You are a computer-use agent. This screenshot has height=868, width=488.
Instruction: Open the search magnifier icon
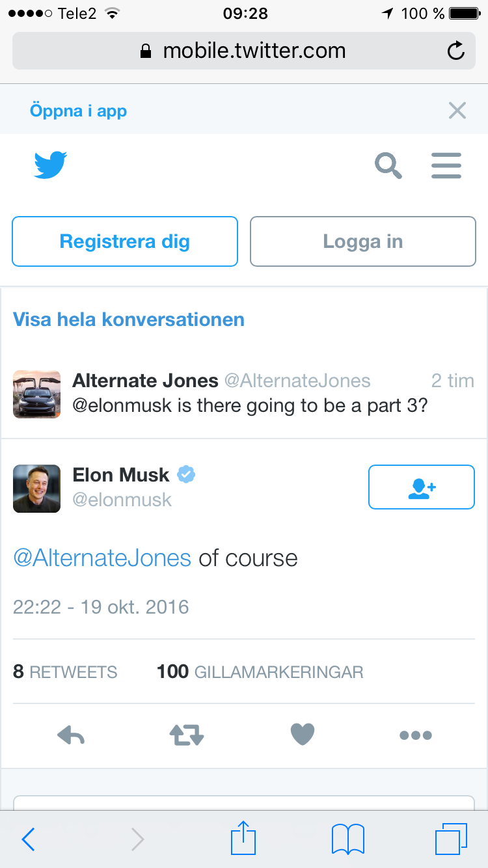tap(388, 165)
